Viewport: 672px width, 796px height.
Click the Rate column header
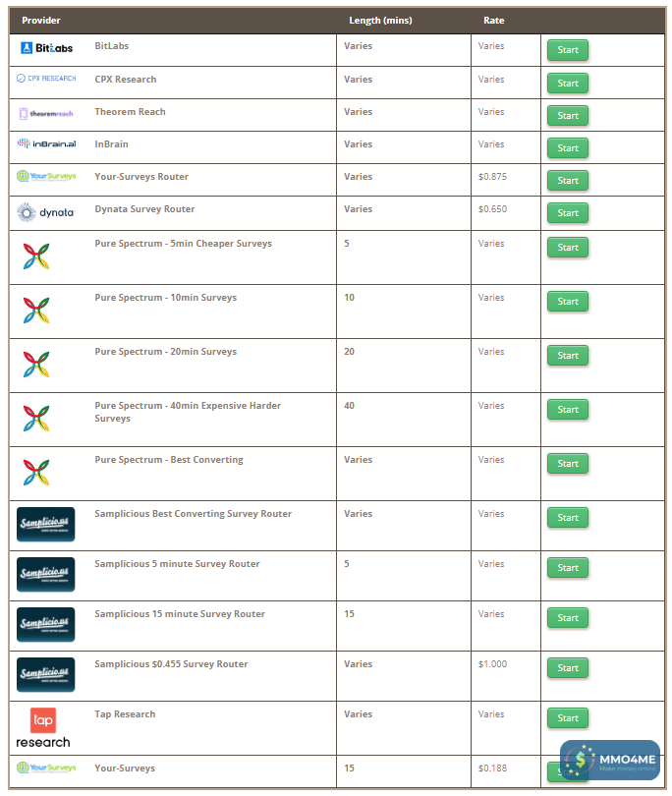[494, 21]
